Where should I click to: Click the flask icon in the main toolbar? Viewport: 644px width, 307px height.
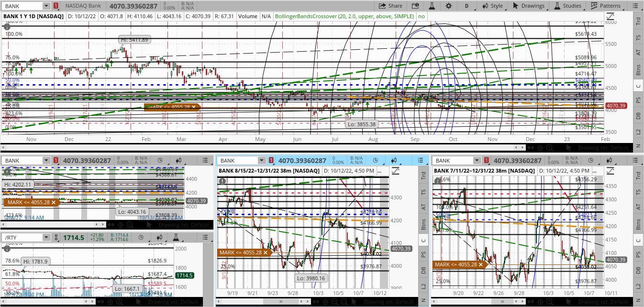tap(432, 6)
